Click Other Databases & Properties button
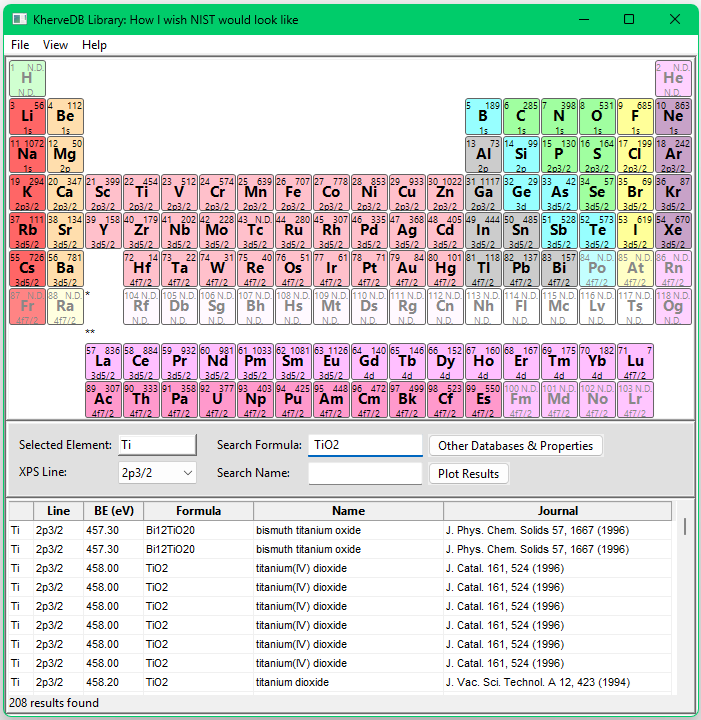 (x=516, y=446)
